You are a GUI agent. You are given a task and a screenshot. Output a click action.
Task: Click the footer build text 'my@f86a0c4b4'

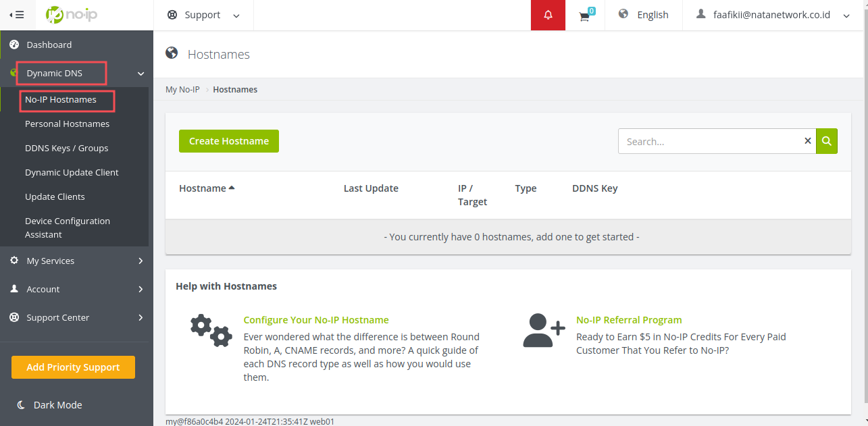tap(194, 421)
